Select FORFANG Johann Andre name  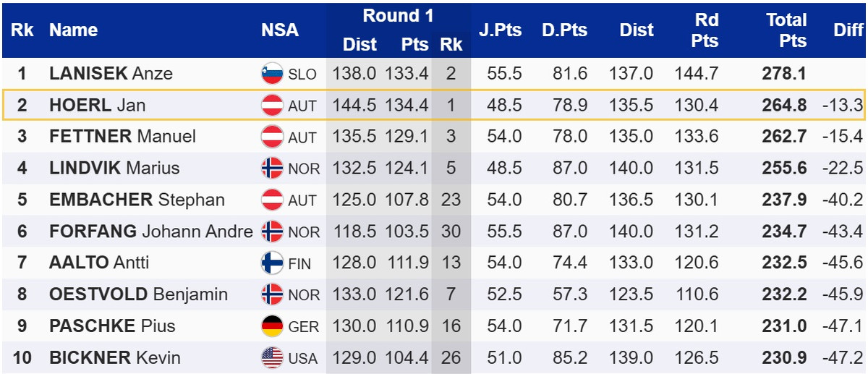pos(150,231)
